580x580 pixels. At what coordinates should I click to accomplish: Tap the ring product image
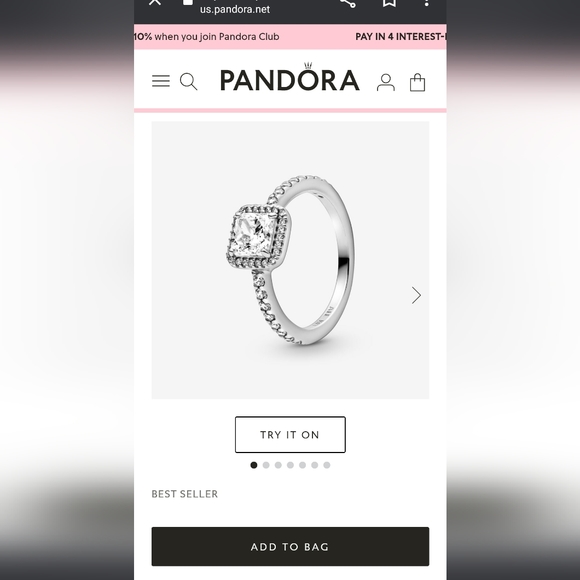[x=290, y=260]
